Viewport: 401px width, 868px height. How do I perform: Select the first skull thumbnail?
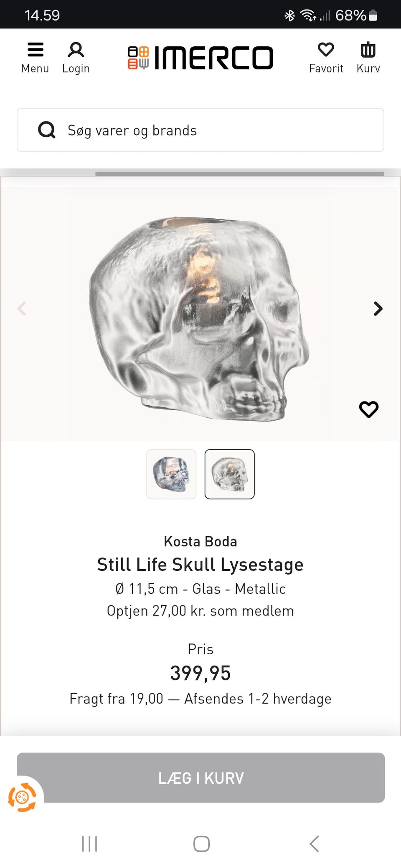(x=171, y=474)
